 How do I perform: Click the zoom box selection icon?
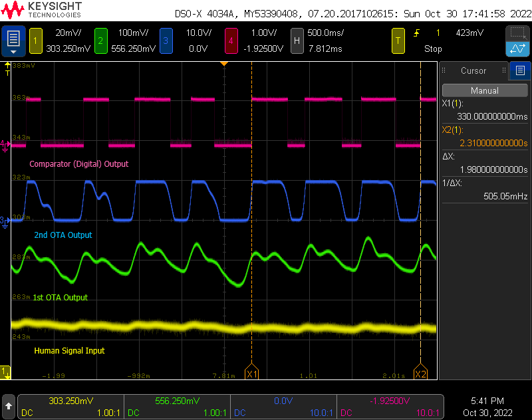coord(517,33)
